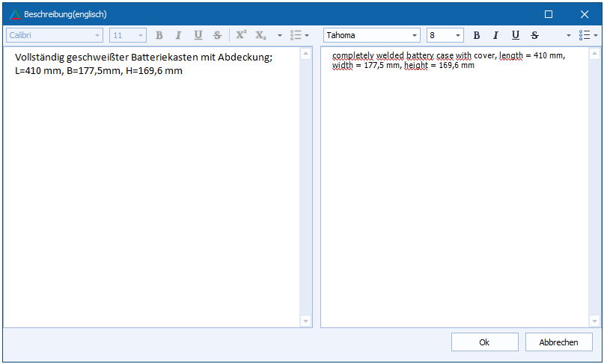Toggle Strikethrough in the right editor toolbar
This screenshot has height=364, width=604.
tap(534, 35)
